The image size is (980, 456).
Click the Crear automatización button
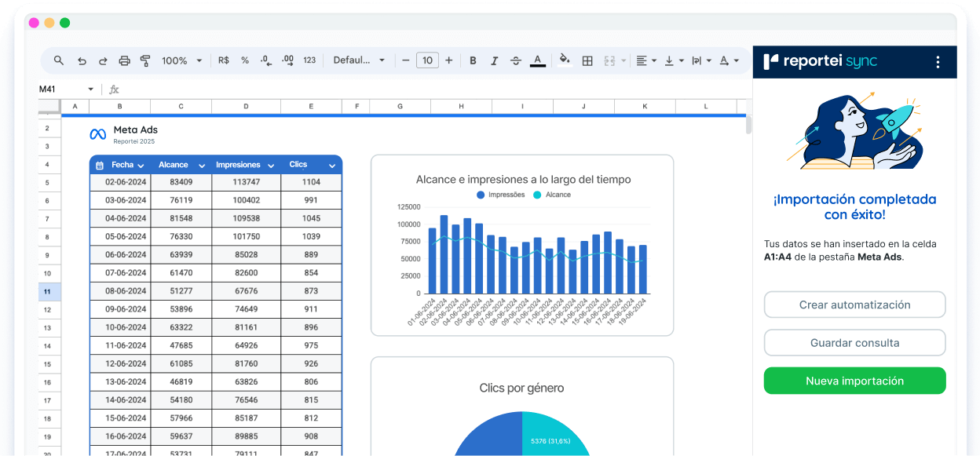coord(854,305)
